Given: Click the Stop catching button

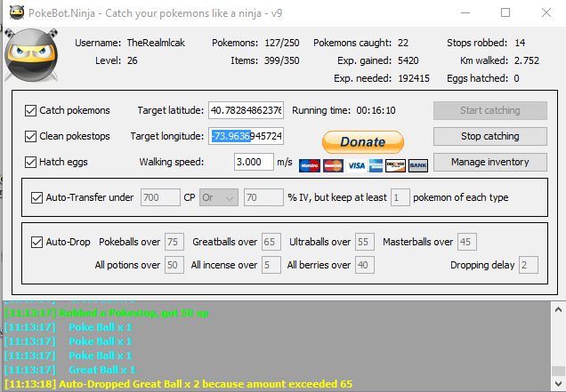Looking at the screenshot, I should (x=490, y=136).
